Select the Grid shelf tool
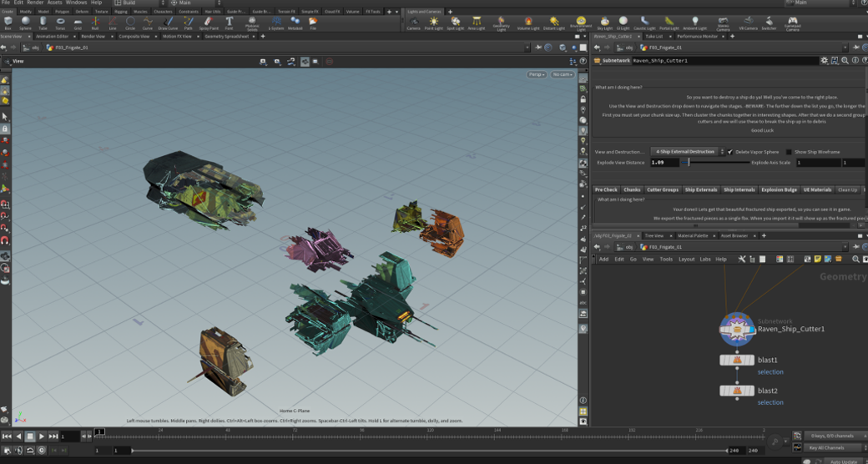This screenshot has height=464, width=868. [78, 23]
